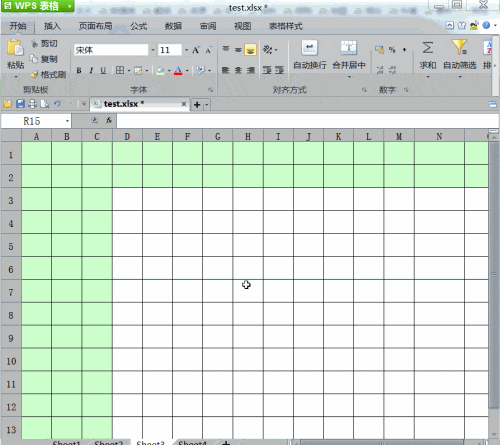Click the Merge and Center (合并居中) icon

[x=349, y=48]
